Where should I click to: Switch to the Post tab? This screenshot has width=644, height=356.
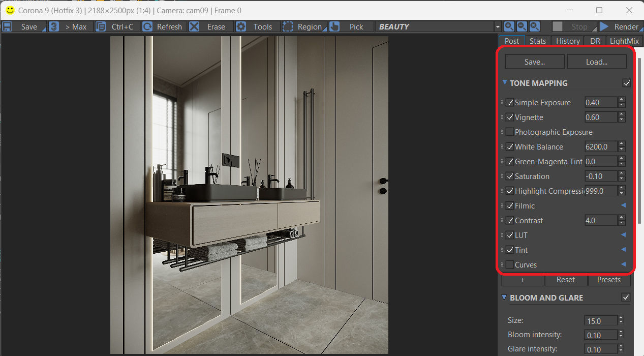coord(512,41)
